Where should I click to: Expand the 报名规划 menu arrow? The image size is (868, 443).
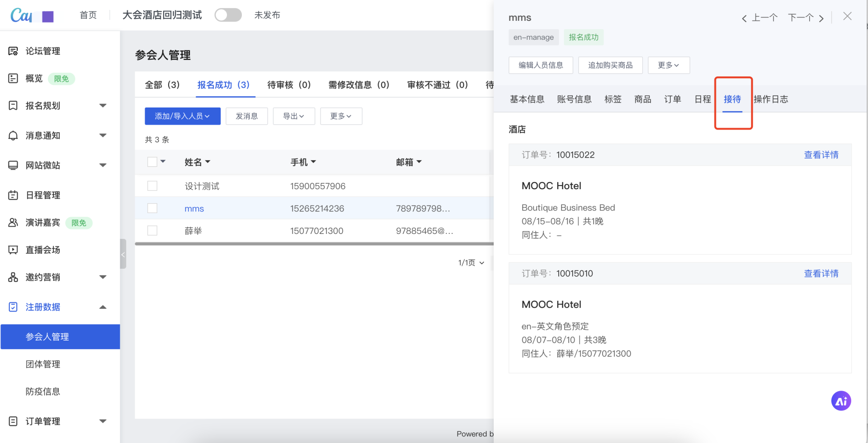[x=103, y=106]
